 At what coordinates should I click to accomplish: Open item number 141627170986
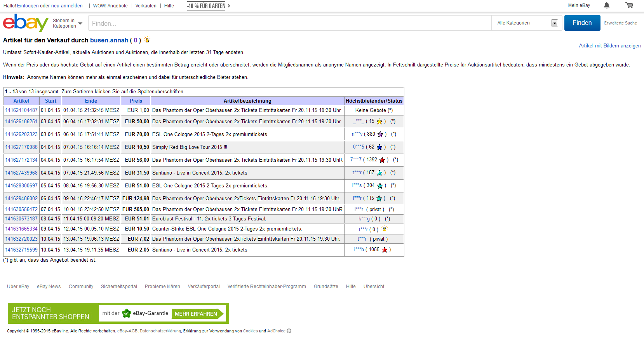21,147
